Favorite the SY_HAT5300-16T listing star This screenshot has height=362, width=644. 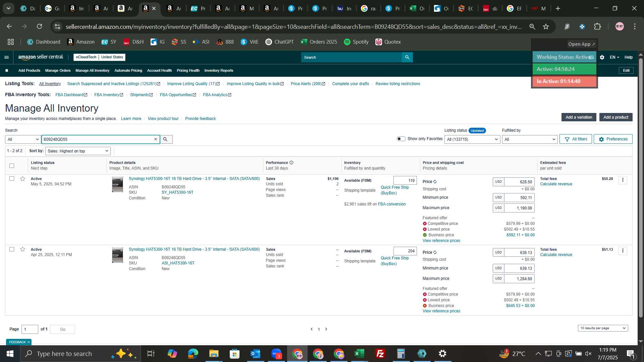pos(22,179)
